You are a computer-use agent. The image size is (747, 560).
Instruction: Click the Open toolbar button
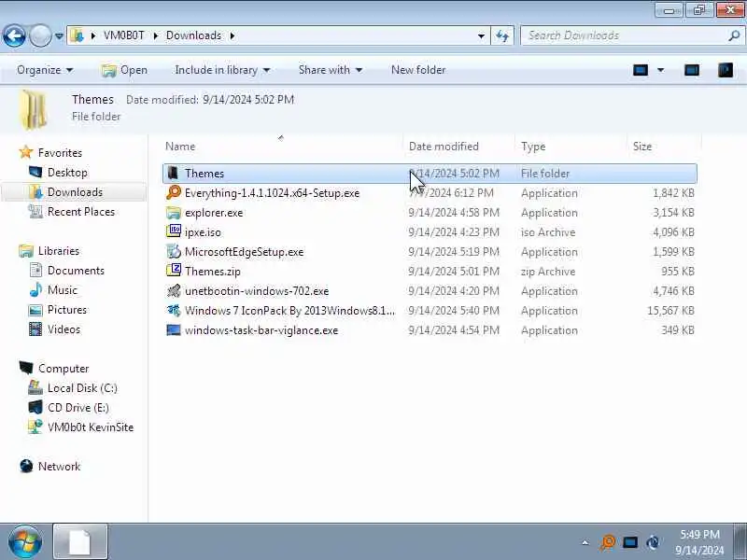[124, 70]
